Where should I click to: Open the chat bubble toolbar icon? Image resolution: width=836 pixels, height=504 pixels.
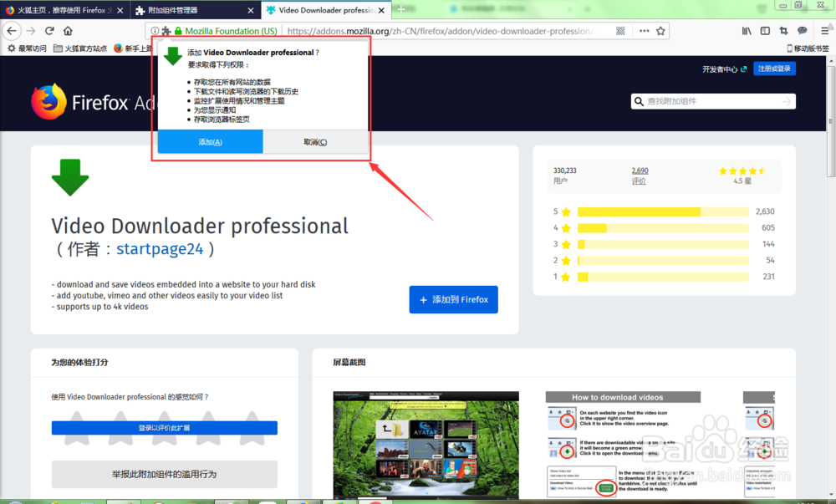pyautogui.click(x=802, y=31)
